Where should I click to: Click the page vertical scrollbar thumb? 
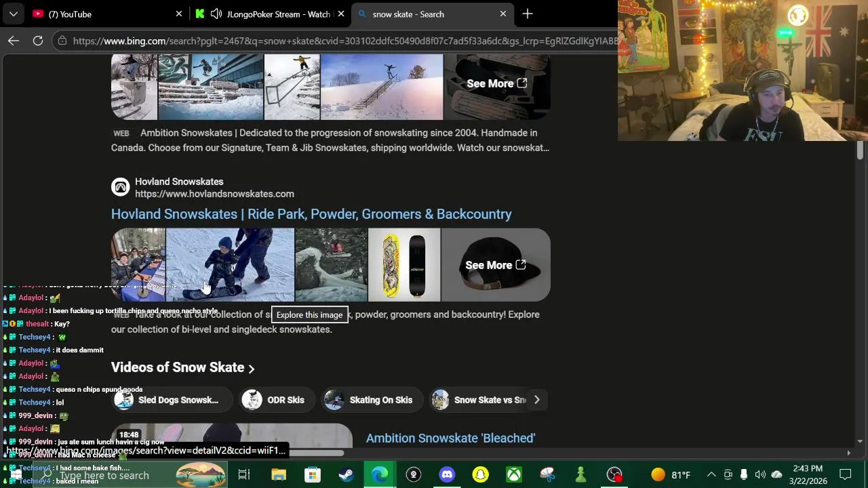click(860, 150)
